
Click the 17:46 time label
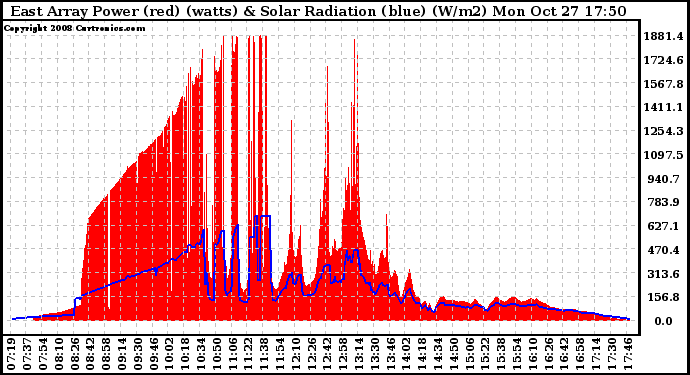pos(628,354)
